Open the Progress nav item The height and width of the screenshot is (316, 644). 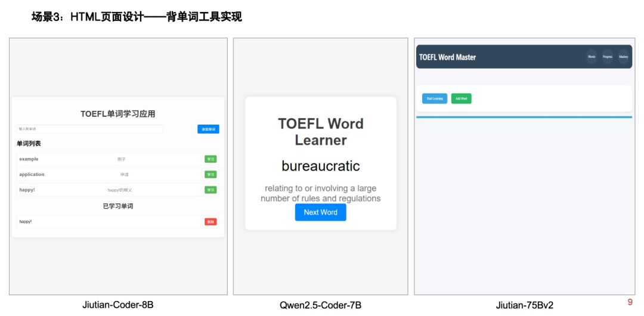(608, 57)
